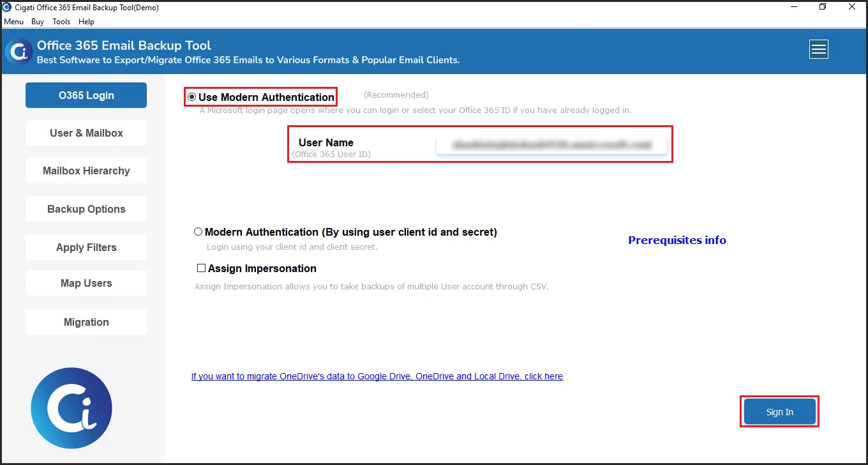The height and width of the screenshot is (465, 868).
Task: Open the Apply Filters step
Action: (86, 247)
